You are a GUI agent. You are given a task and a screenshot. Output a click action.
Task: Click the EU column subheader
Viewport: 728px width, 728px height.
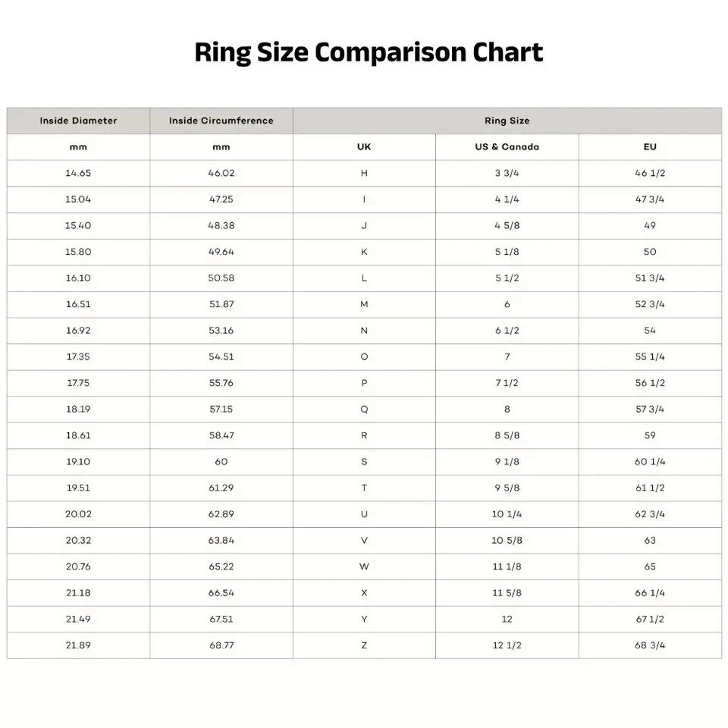point(650,147)
